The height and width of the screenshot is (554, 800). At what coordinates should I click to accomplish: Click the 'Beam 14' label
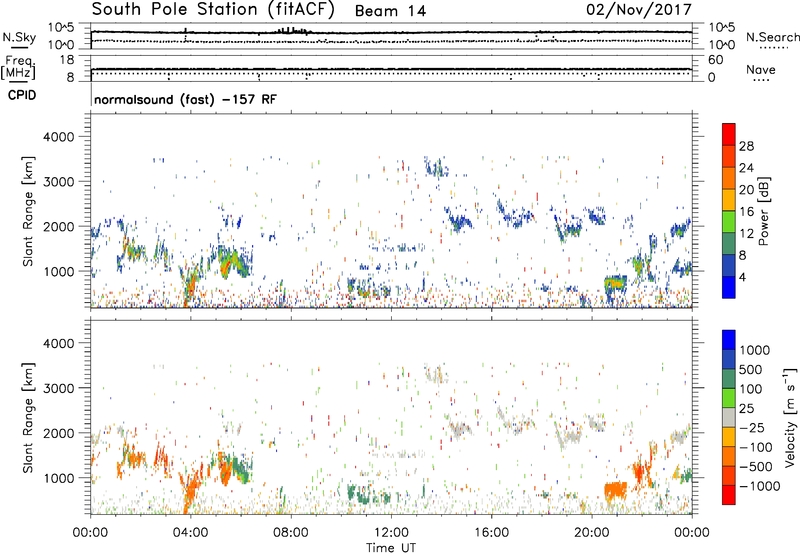click(x=390, y=11)
